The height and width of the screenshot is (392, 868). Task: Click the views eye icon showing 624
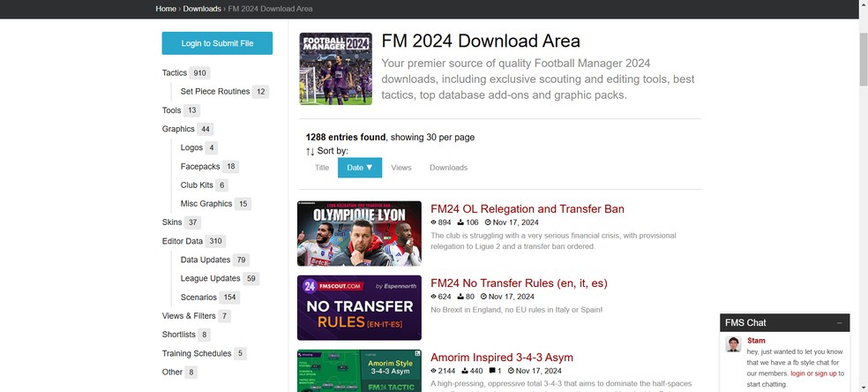point(433,297)
